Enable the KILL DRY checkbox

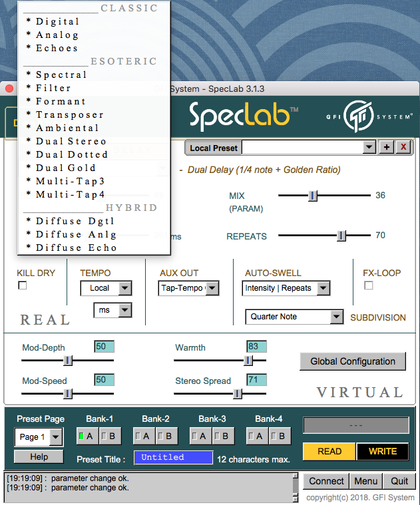tap(23, 285)
